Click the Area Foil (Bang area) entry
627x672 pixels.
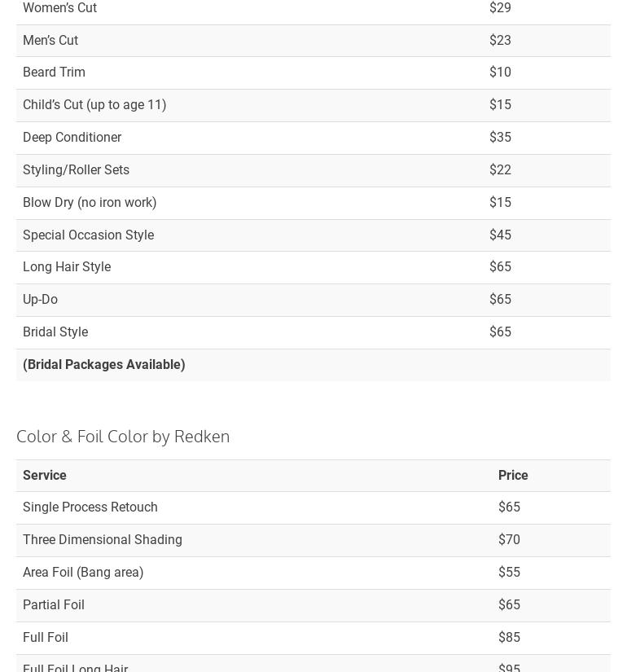point(83,573)
